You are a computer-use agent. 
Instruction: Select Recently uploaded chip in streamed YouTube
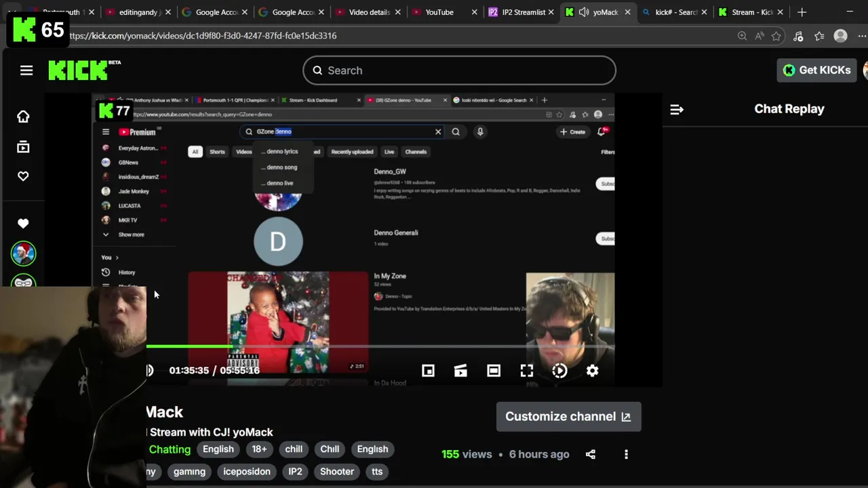(x=352, y=152)
